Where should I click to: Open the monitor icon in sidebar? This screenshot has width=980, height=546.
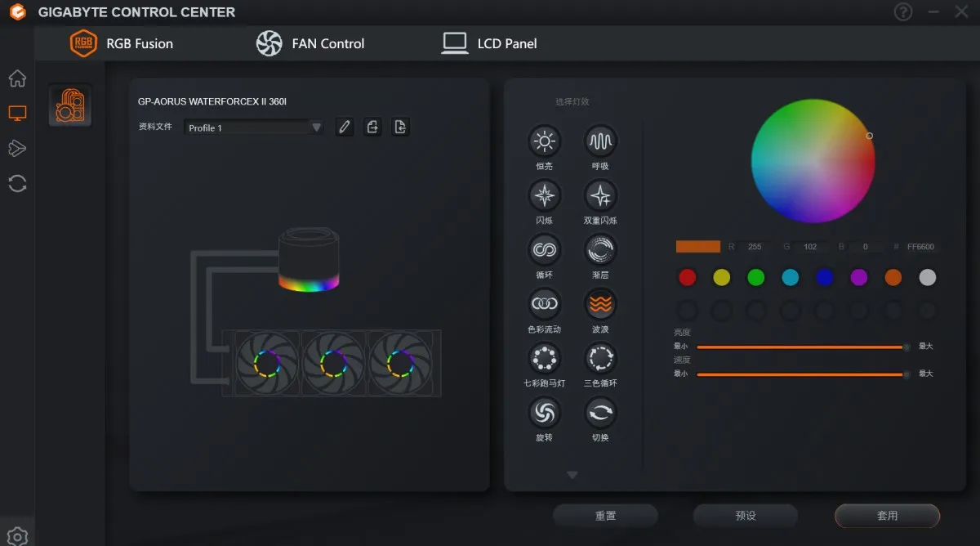pos(17,113)
